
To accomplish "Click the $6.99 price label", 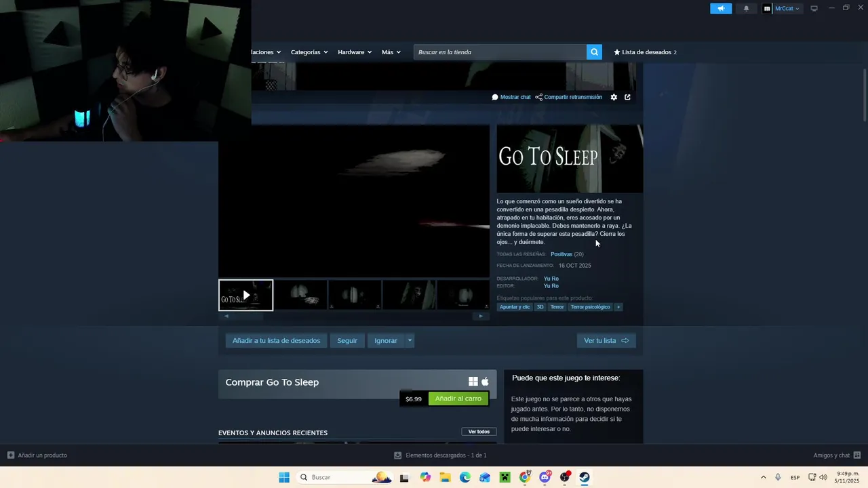I will [414, 399].
